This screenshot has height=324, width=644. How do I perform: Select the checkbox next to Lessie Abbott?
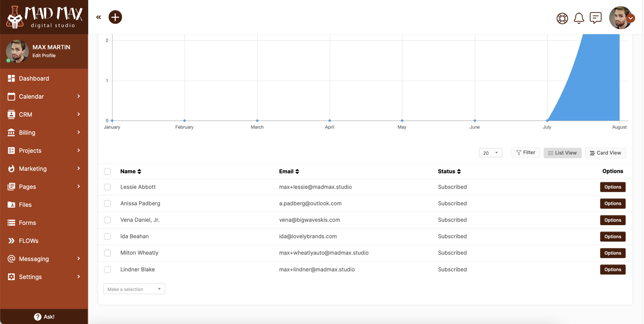(x=107, y=187)
